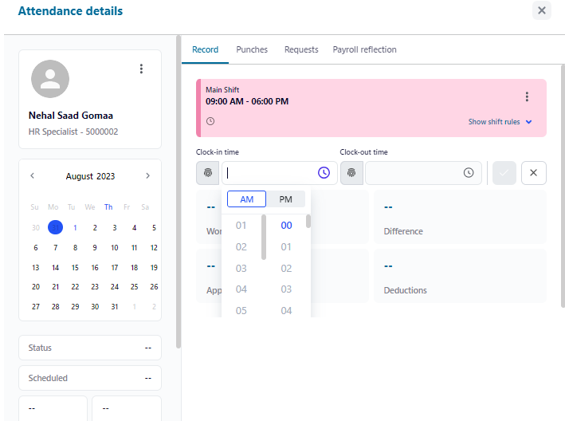Open the clock-out time picker clock icon
The image size is (573, 426).
click(468, 172)
